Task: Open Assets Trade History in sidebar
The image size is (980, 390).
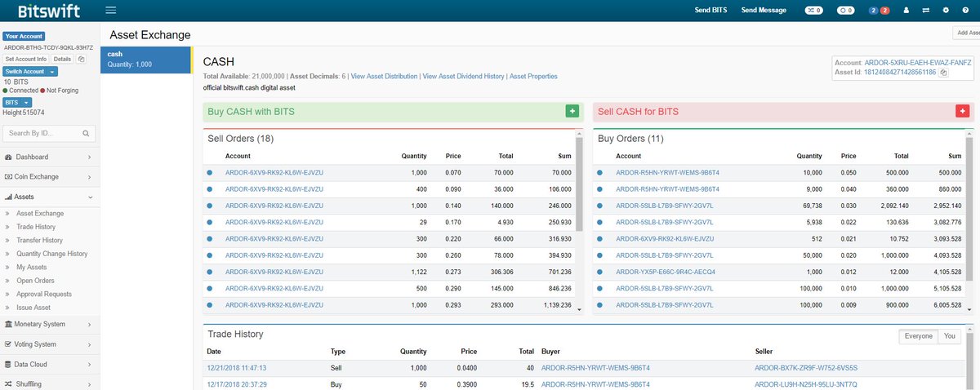Action: click(x=36, y=227)
